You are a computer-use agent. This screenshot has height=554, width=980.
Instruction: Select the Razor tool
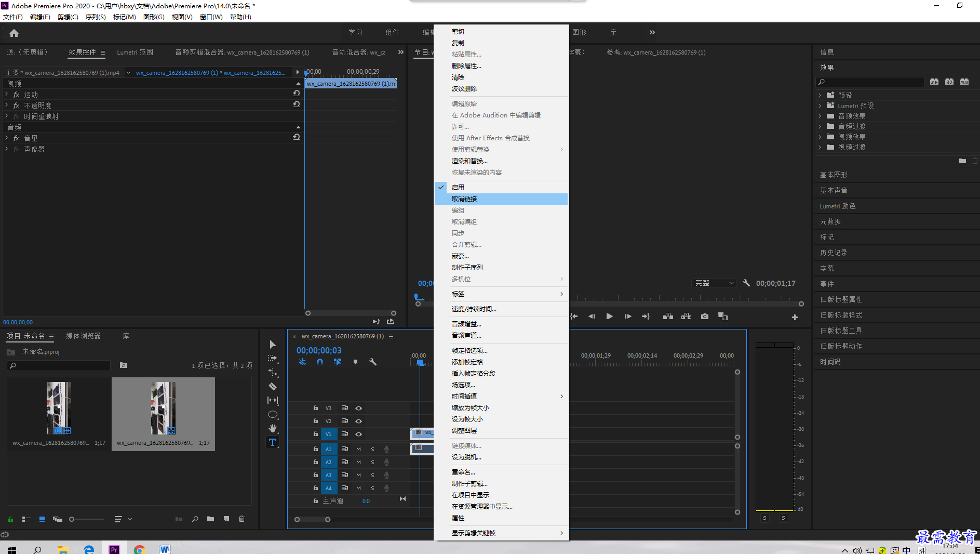click(273, 386)
